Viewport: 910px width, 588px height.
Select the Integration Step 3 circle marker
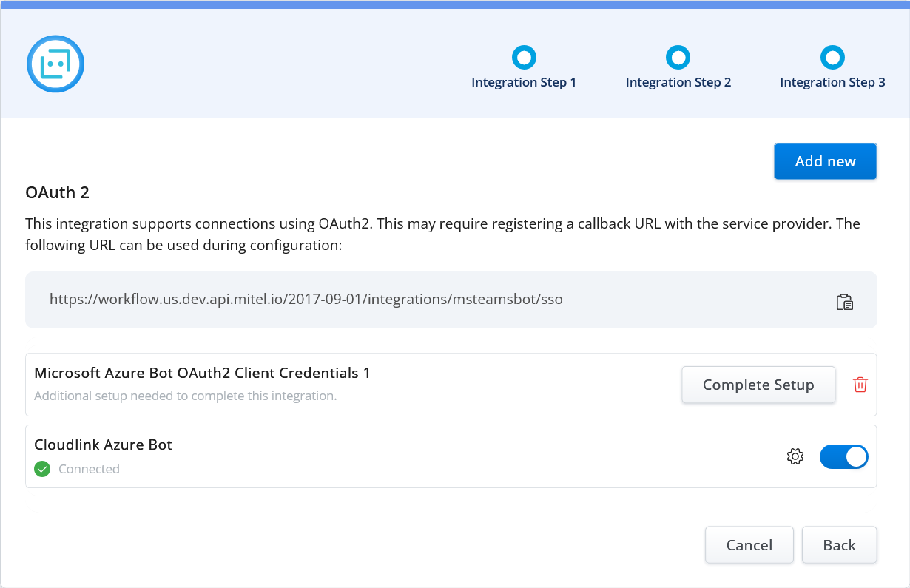point(832,57)
